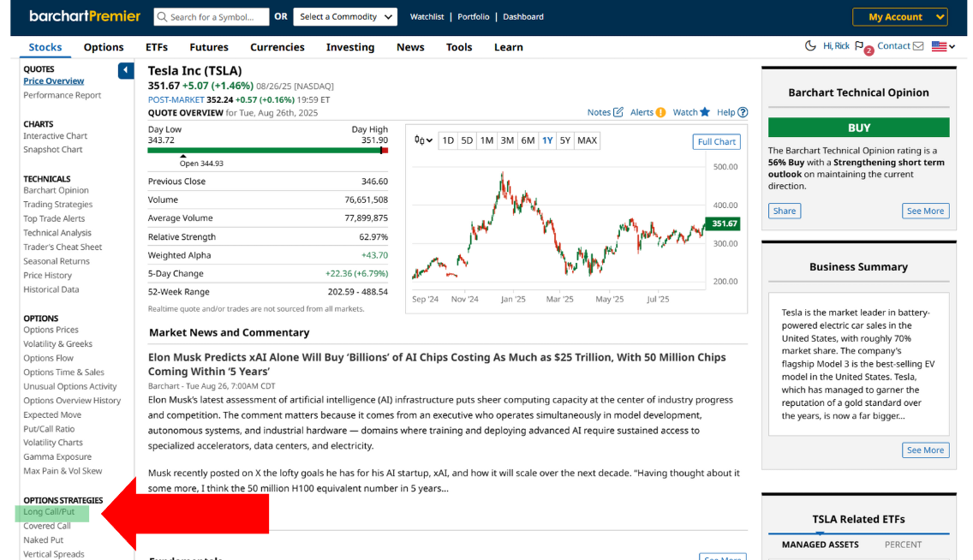Open the Covered Call strategy link
Image resolution: width=973 pixels, height=560 pixels.
[47, 526]
